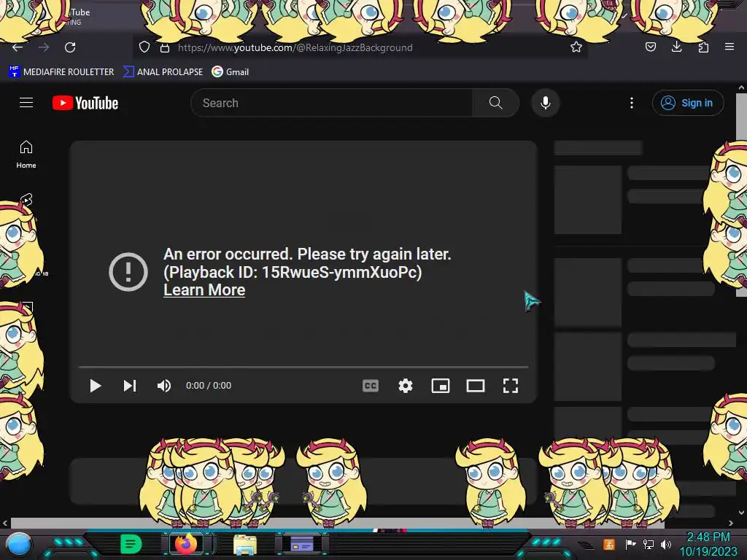This screenshot has height=560, width=747.
Task: Click the YouTube logo
Action: 85,103
